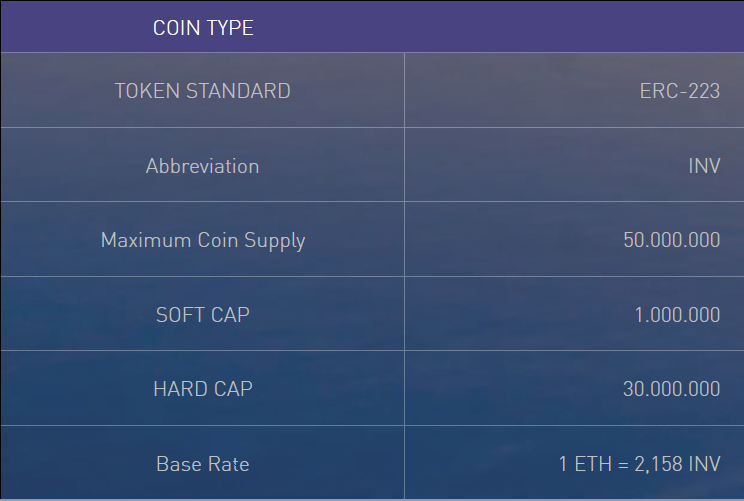Select the Base Rate label
This screenshot has height=501, width=744.
pos(203,464)
